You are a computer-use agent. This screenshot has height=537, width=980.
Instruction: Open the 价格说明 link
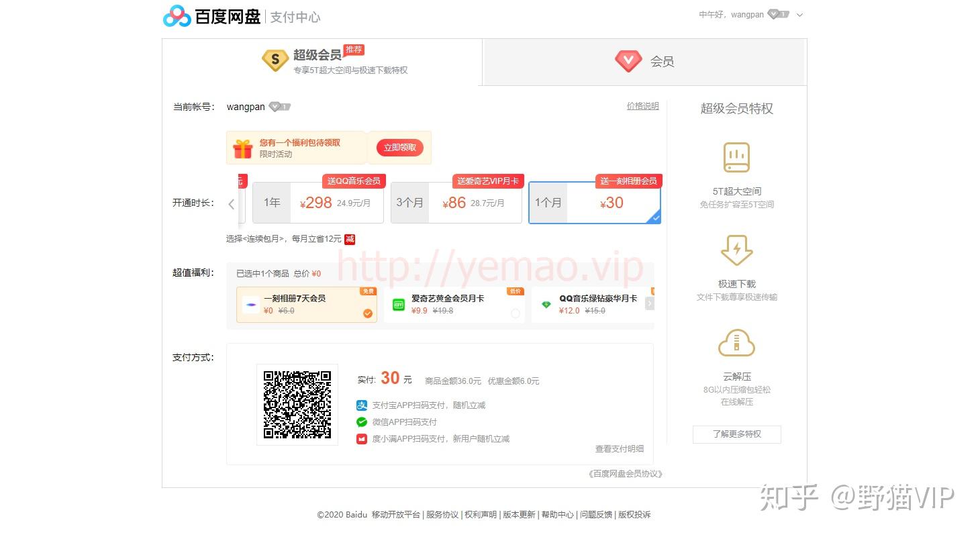[x=643, y=106]
